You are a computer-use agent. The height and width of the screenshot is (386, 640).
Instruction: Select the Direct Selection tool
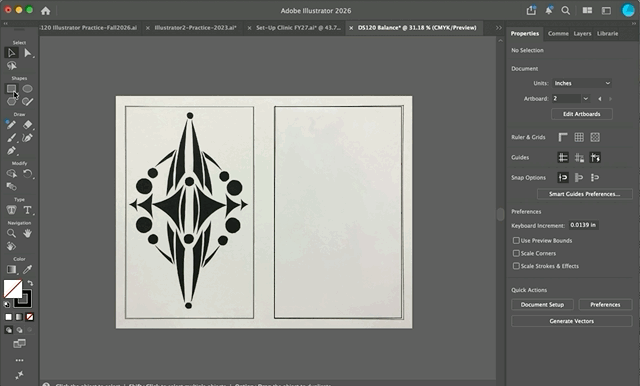27,53
